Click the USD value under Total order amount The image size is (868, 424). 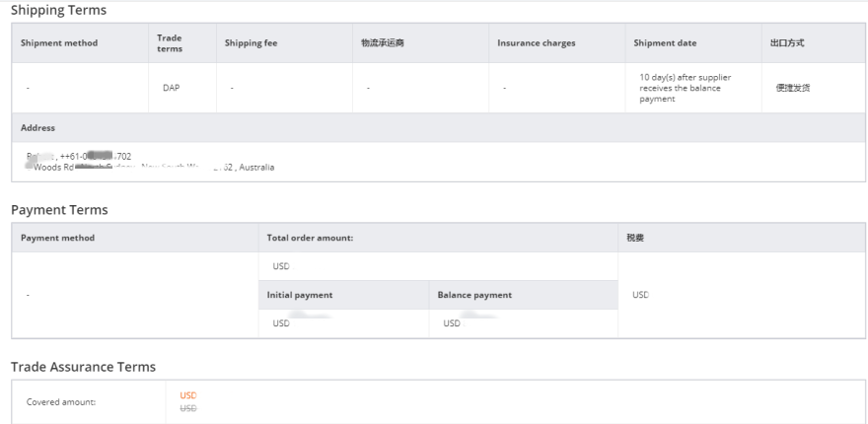click(281, 266)
